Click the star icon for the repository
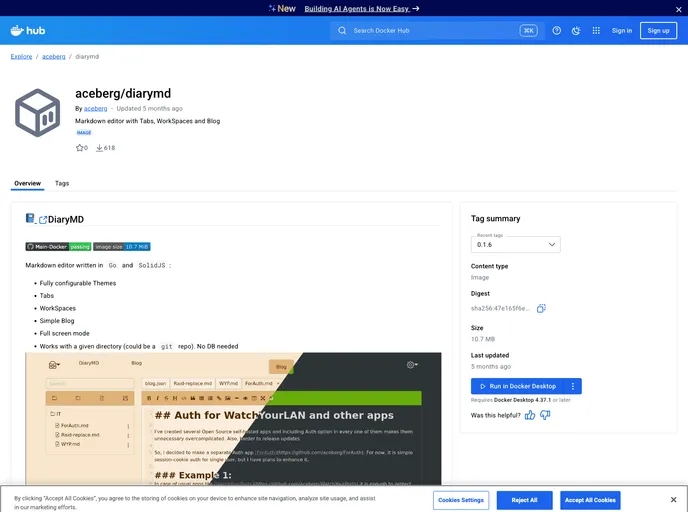Screen dimensions: 688x512 point(79,148)
